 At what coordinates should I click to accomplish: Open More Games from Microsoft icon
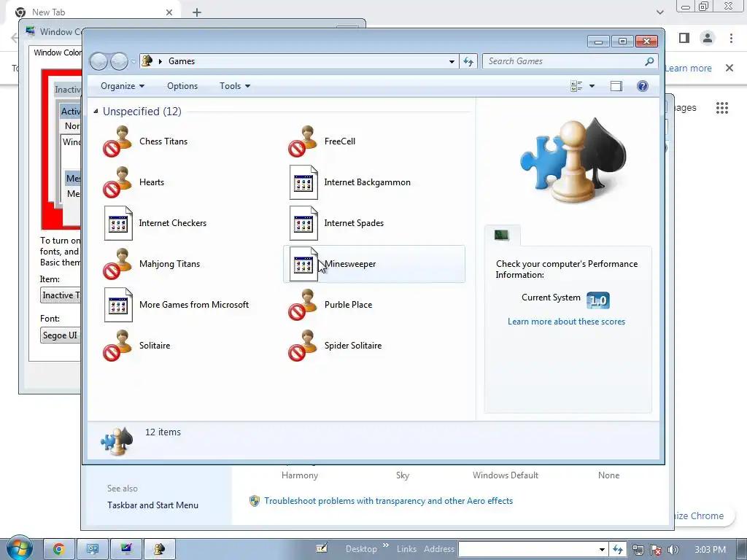(118, 305)
